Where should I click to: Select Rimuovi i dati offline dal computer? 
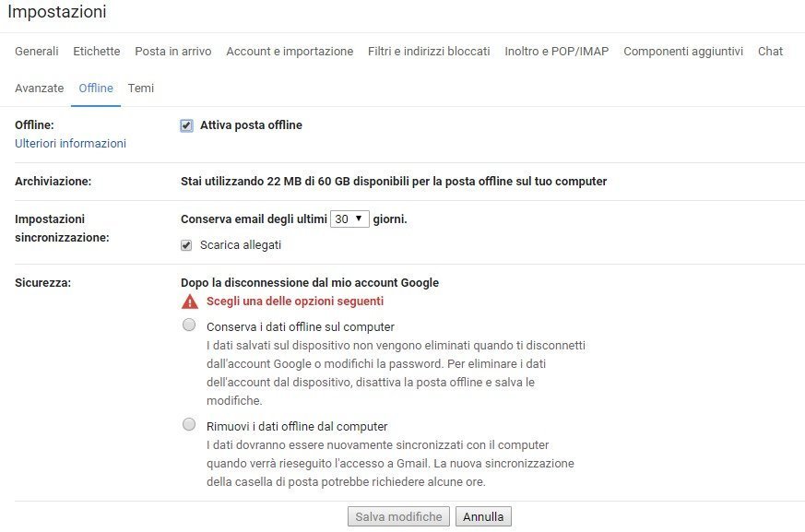(x=189, y=425)
